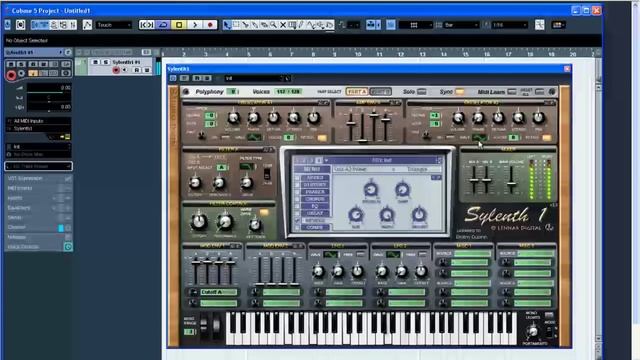Click the Menu button in Sylenth1 display
Screen dimensions: 640x360
point(312,169)
